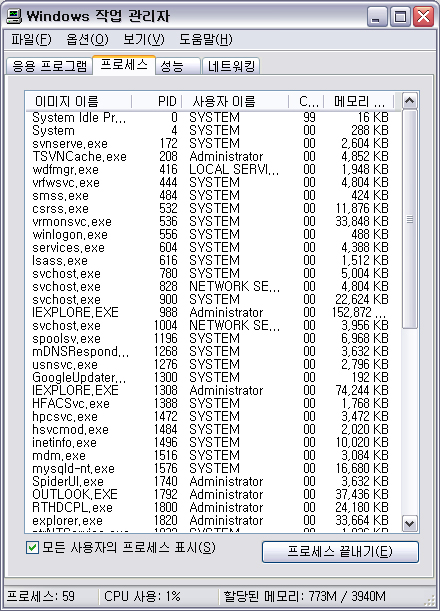Select the svnserve.exe process
This screenshot has height=611, width=440.
[212, 143]
